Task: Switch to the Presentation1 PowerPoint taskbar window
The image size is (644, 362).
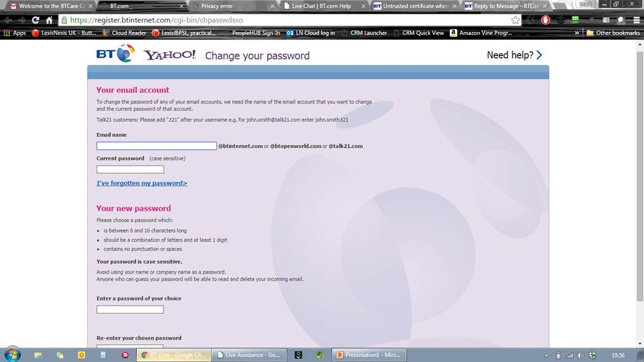Action: pos(369,355)
